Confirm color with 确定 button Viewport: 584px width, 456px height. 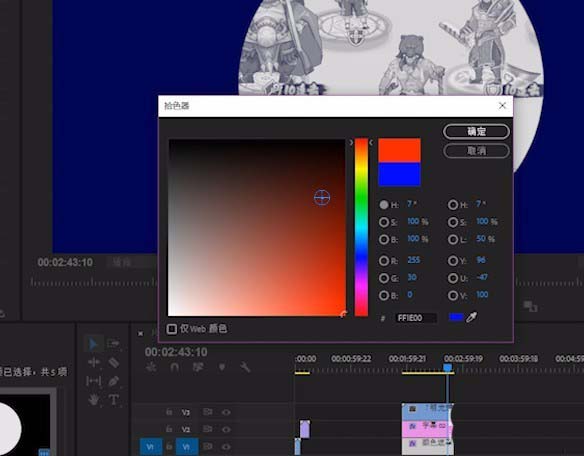476,132
